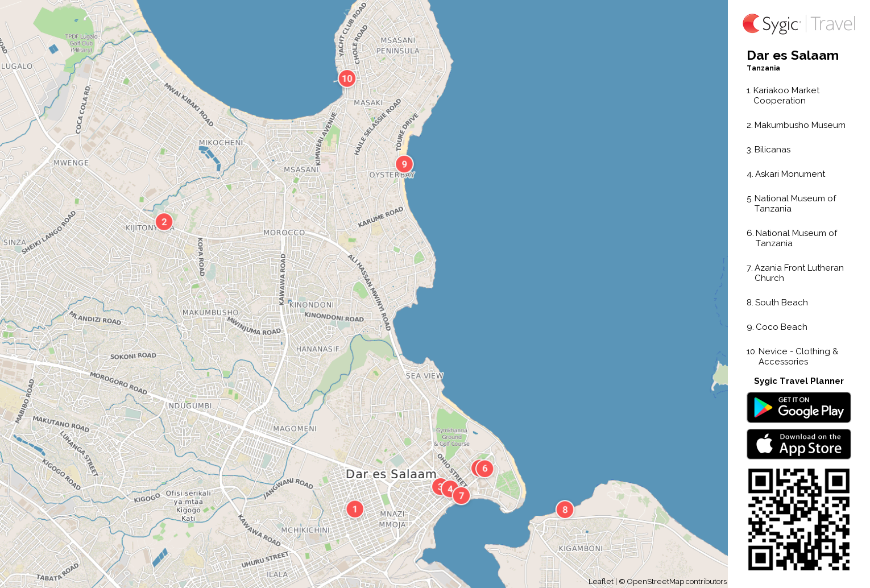The width and height of the screenshot is (870, 588).
Task: Click marker 9 at Coco Beach
Action: pos(404,164)
